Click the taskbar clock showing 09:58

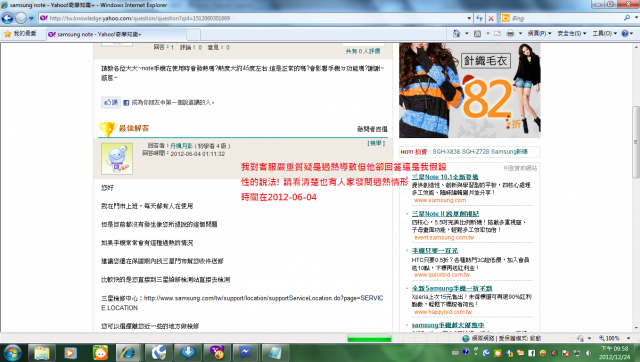click(x=615, y=353)
